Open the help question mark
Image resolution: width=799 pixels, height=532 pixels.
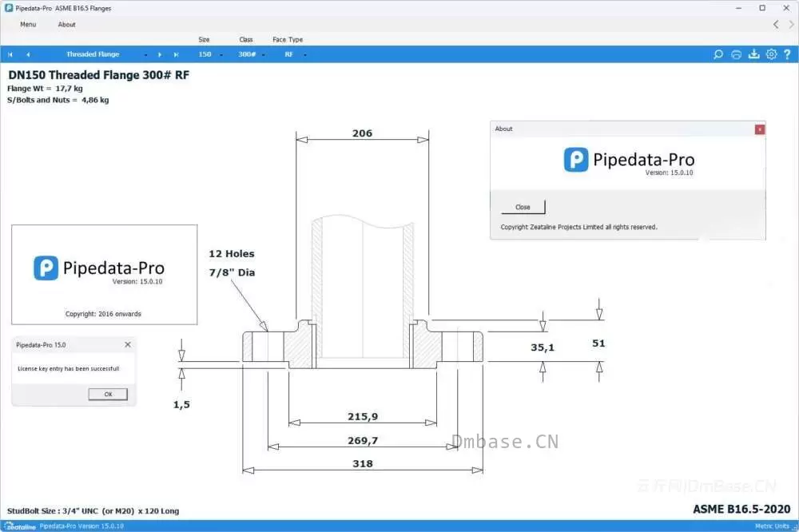pyautogui.click(x=787, y=54)
